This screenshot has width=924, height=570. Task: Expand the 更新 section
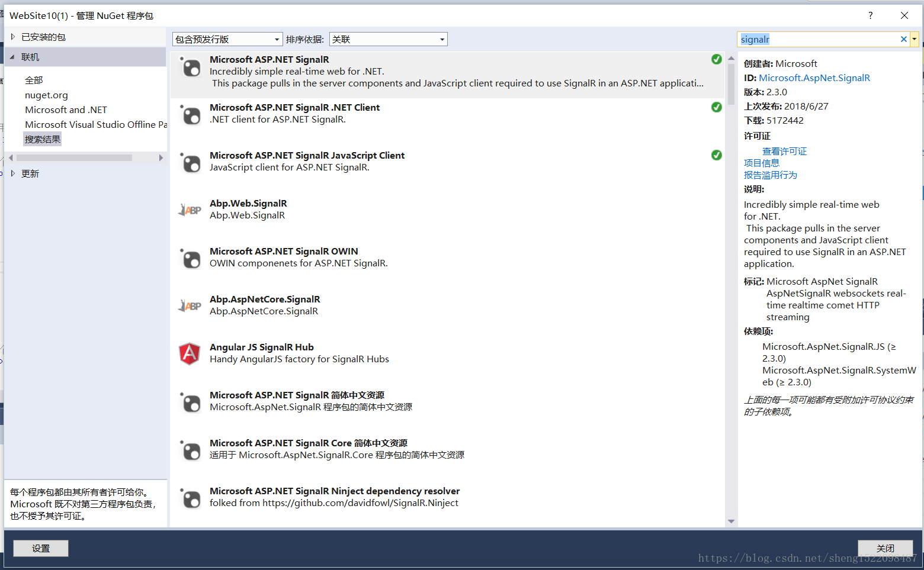point(12,173)
